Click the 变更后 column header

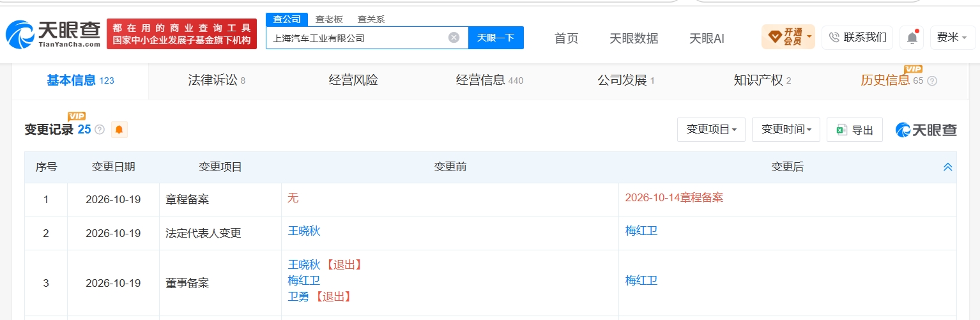point(787,167)
